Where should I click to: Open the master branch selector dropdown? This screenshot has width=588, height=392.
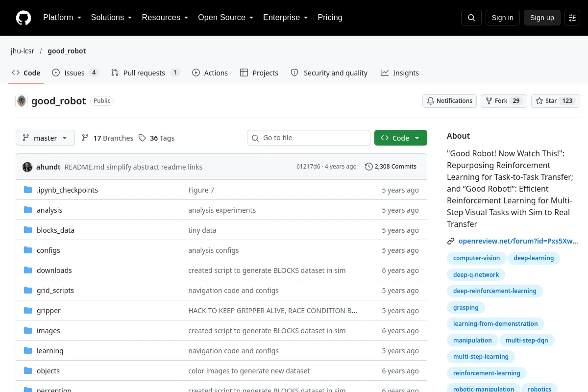(x=45, y=138)
